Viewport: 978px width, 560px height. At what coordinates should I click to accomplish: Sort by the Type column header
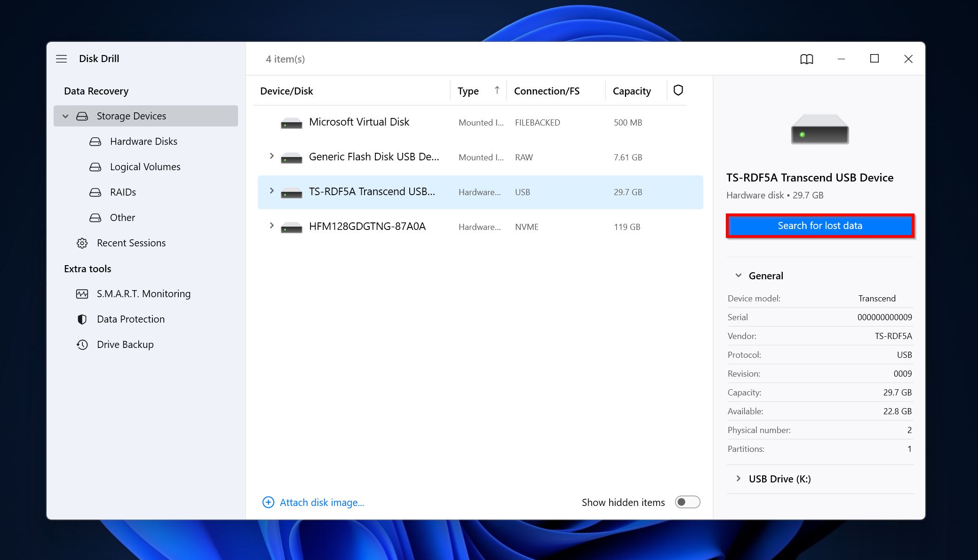coord(468,91)
